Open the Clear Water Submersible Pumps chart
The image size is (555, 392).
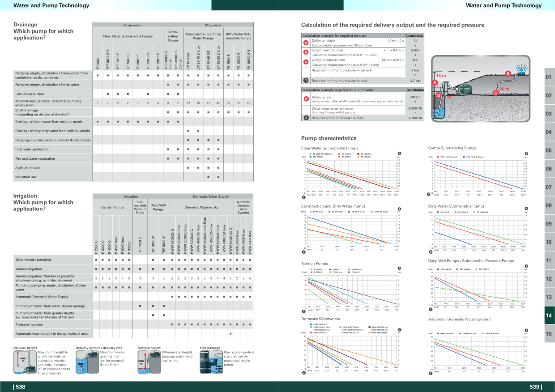(351, 175)
